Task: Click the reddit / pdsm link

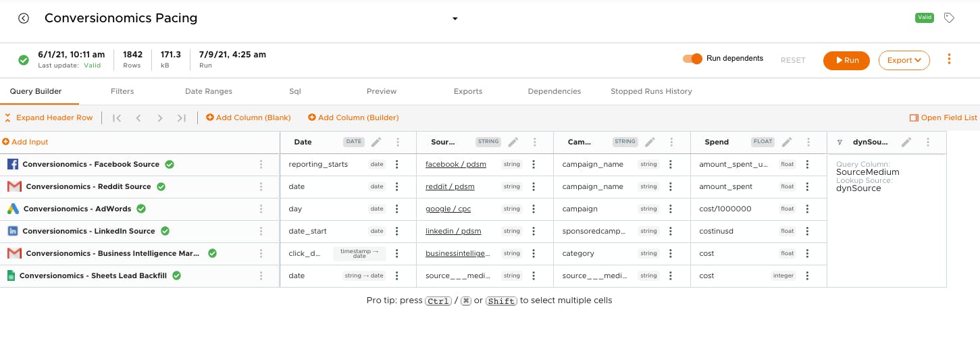Action: pos(450,186)
